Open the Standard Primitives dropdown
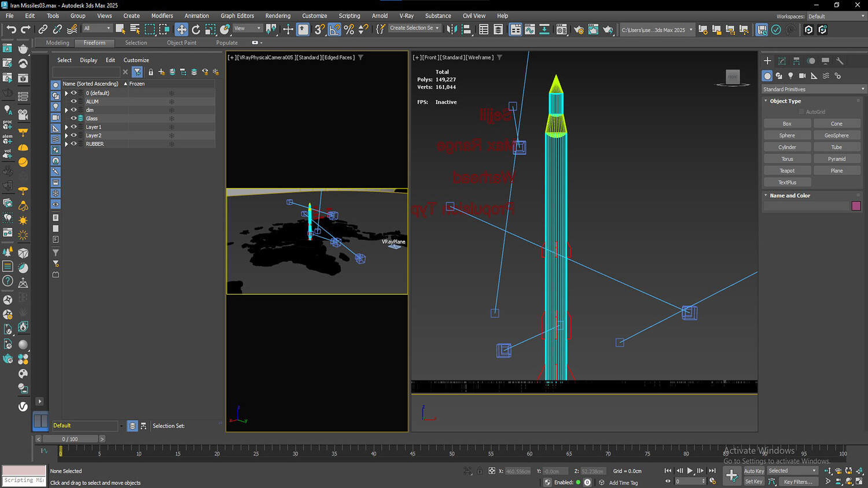 [x=814, y=89]
